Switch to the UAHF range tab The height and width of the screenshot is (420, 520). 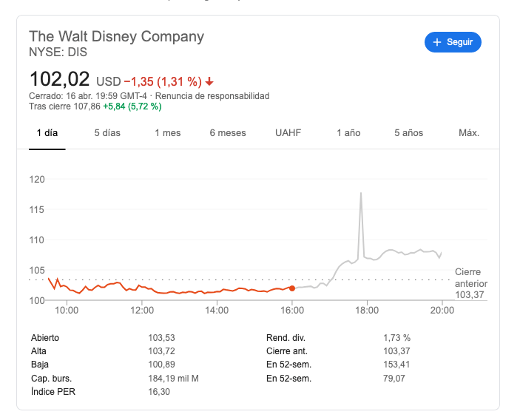point(288,133)
